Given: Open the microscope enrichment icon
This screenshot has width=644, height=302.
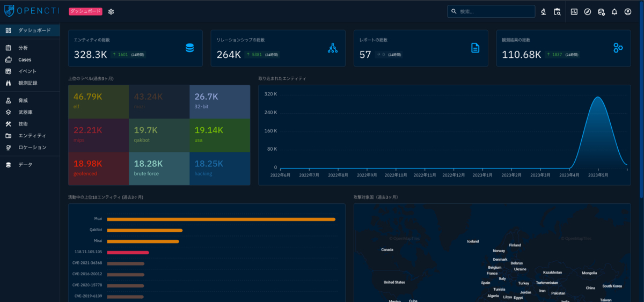Looking at the screenshot, I should [543, 11].
